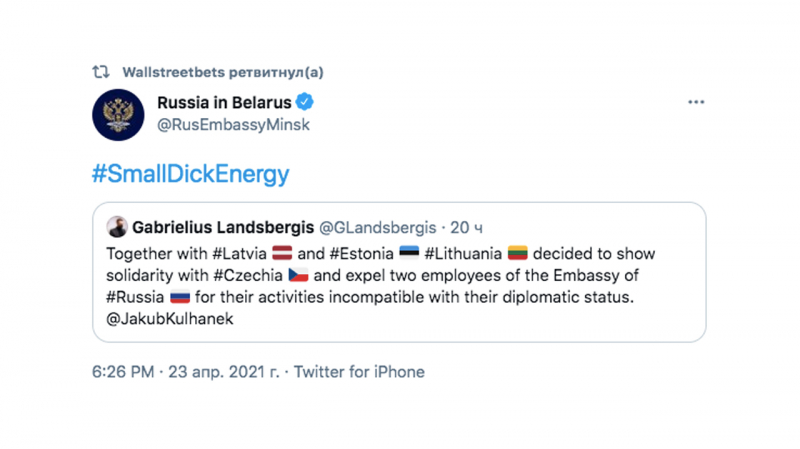800x449 pixels.
Task: Open Russia in Belarus profile avatar
Action: click(x=118, y=113)
